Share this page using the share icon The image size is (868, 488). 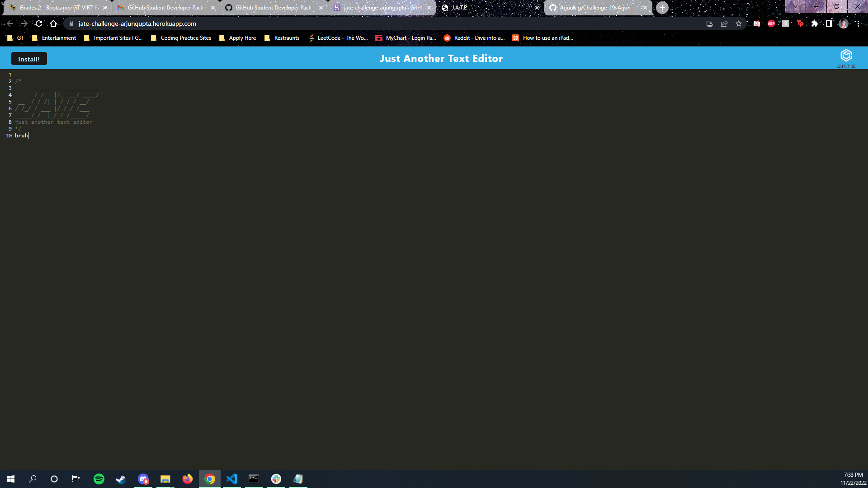tap(724, 23)
